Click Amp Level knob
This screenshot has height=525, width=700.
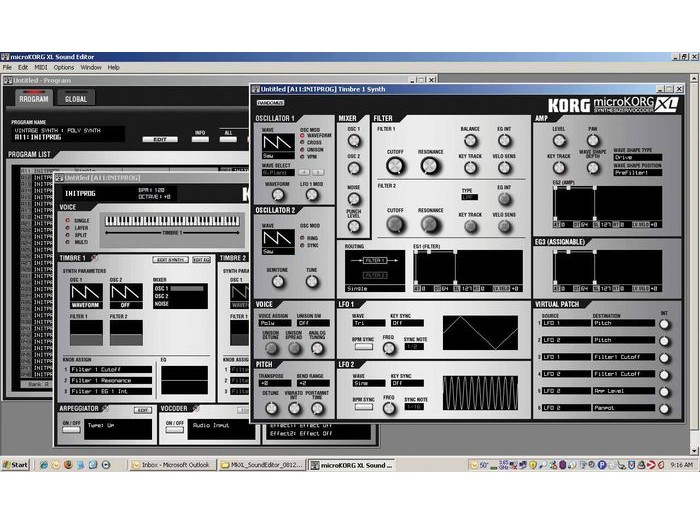[559, 141]
